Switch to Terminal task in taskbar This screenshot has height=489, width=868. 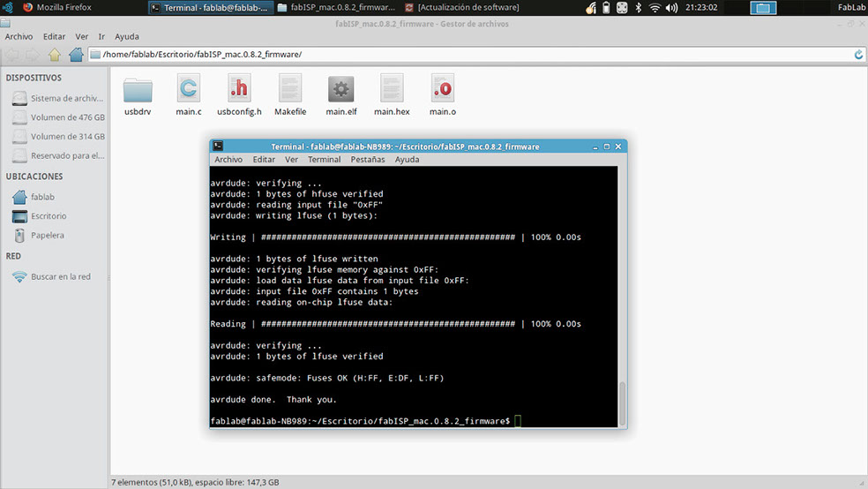pyautogui.click(x=211, y=8)
